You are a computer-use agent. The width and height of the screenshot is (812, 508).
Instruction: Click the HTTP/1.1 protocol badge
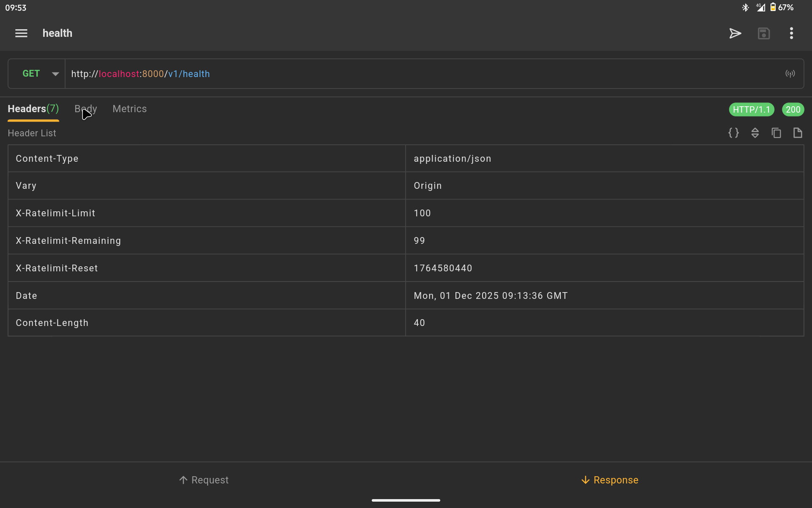click(x=751, y=110)
